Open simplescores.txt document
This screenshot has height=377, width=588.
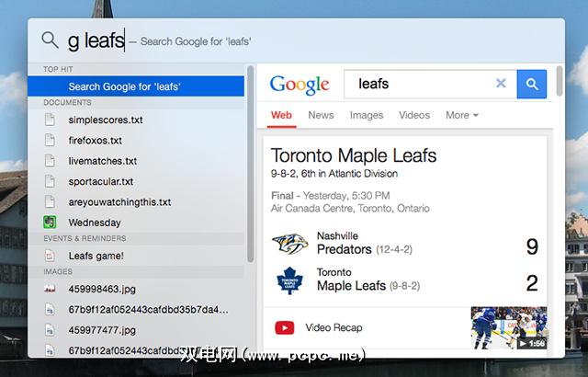point(105,120)
